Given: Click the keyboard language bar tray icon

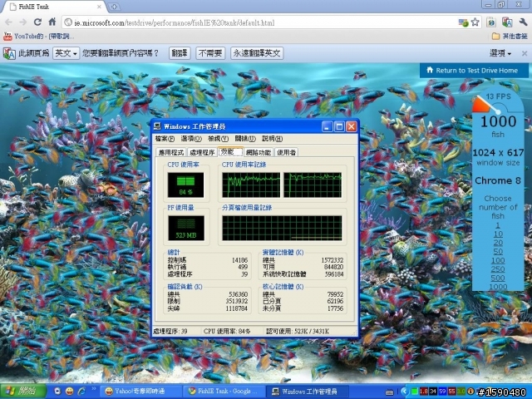Looking at the screenshot, I should point(390,392).
